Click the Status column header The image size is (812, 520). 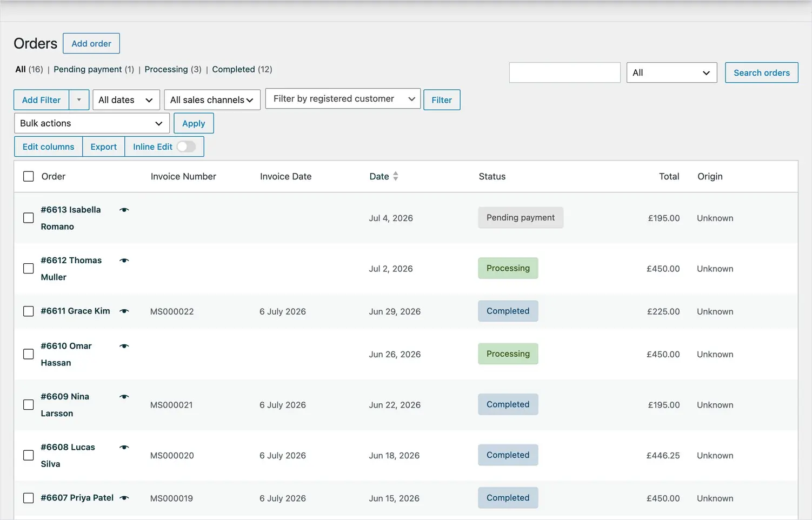492,176
